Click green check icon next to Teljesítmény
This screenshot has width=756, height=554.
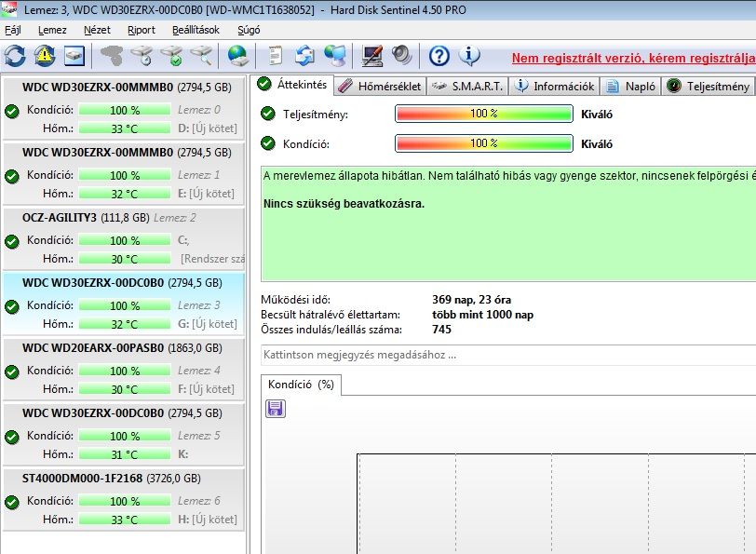(267, 114)
